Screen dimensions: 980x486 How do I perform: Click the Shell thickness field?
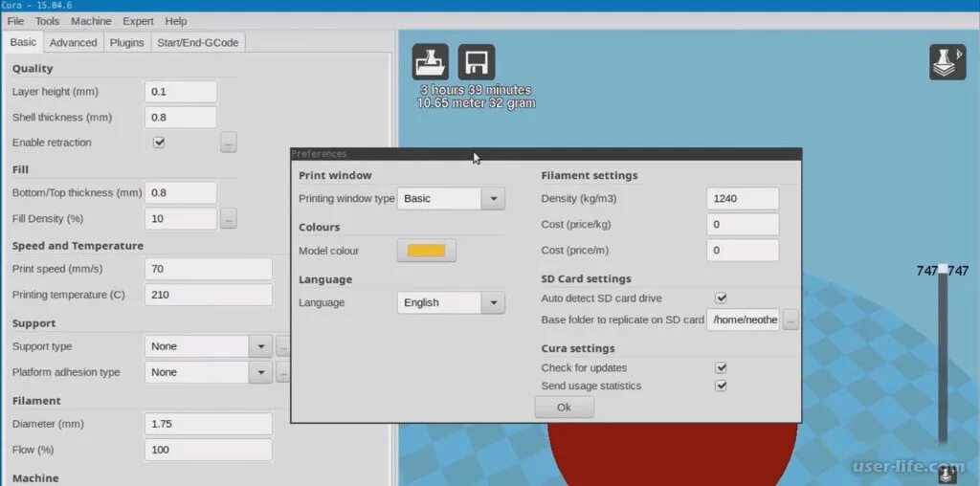tap(181, 118)
